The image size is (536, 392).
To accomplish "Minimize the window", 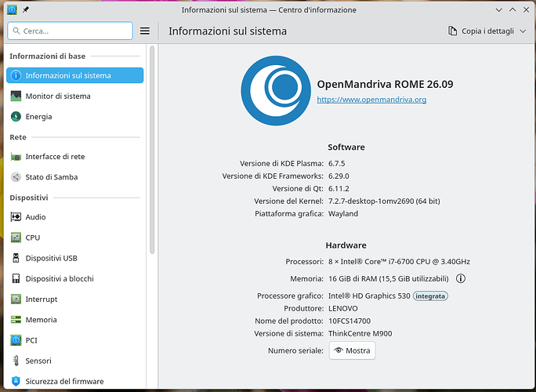I will click(498, 10).
